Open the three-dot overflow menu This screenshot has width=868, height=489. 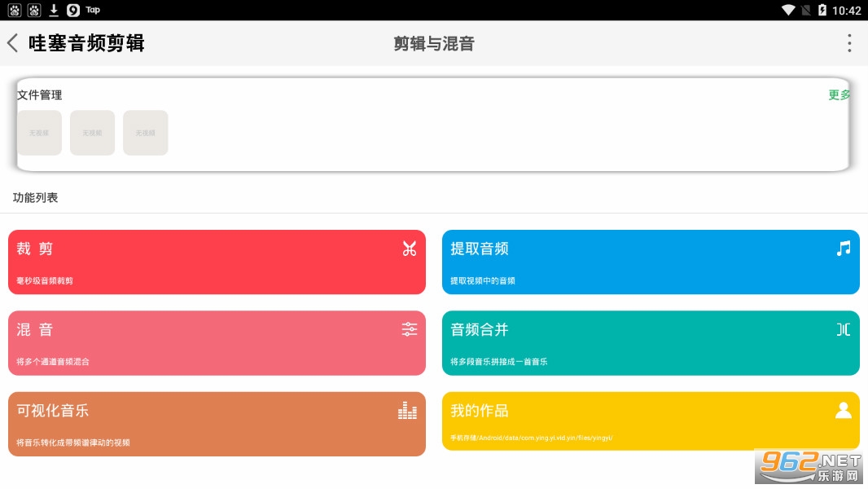(x=849, y=43)
